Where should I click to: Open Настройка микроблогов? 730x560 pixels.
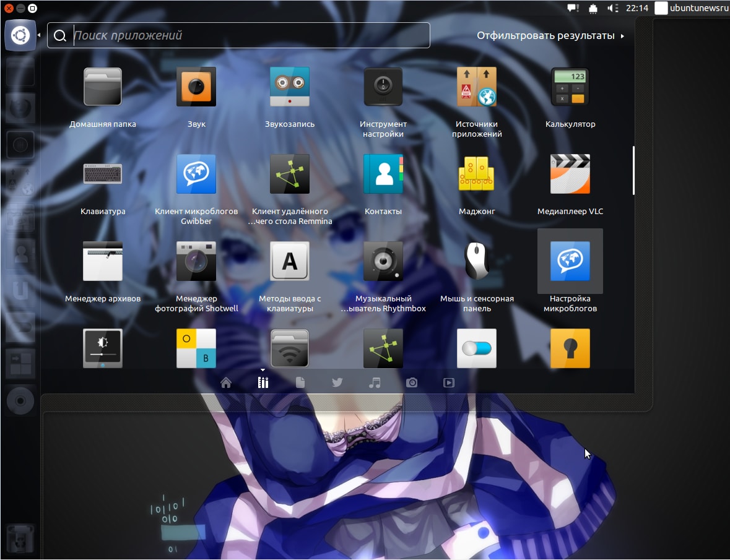point(570,261)
